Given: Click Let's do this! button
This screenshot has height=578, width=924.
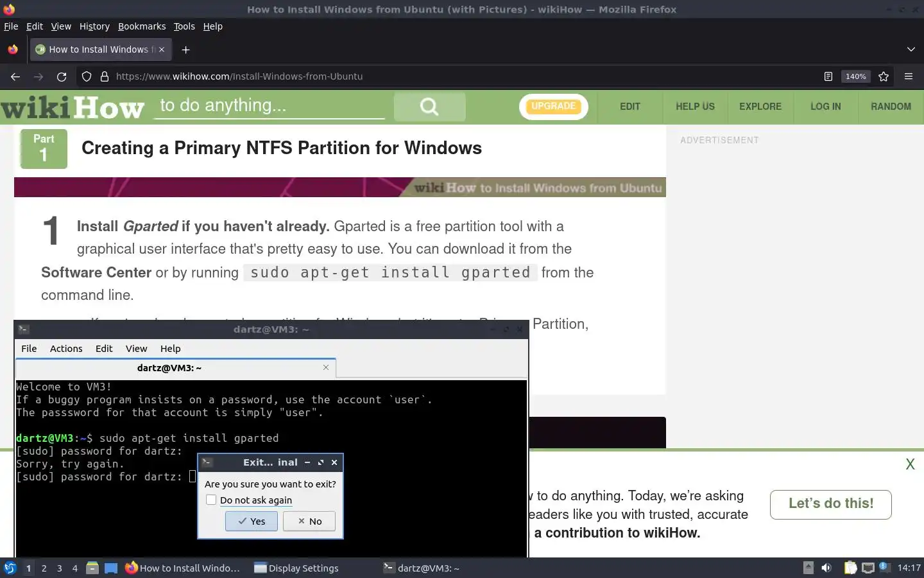Looking at the screenshot, I should (x=831, y=504).
